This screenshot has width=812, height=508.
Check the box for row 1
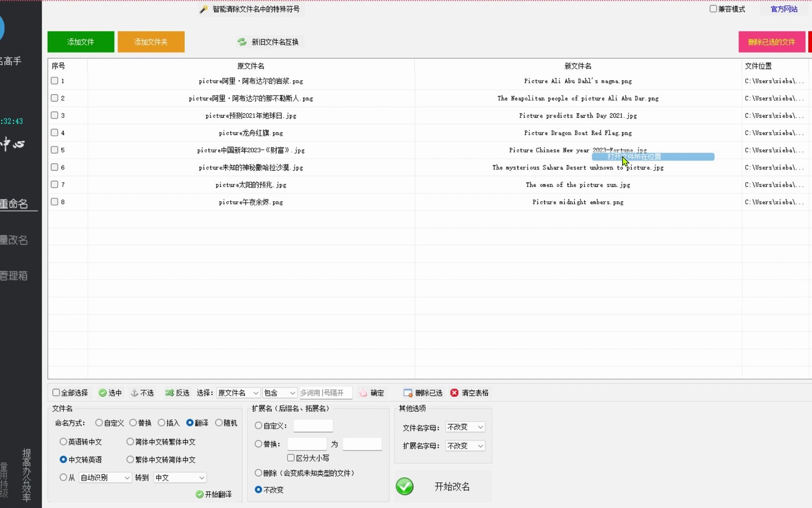pos(55,81)
